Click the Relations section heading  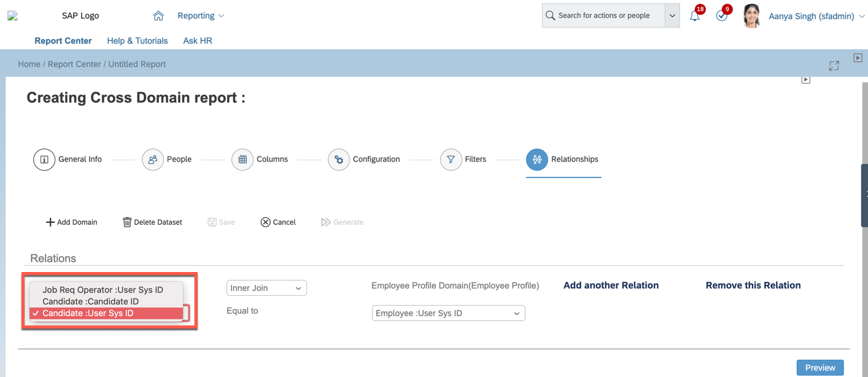tap(53, 258)
